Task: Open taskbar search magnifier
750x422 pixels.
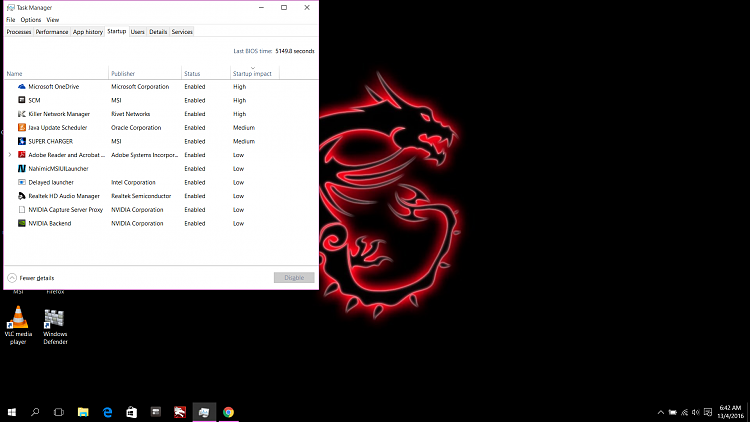Action: coord(35,412)
